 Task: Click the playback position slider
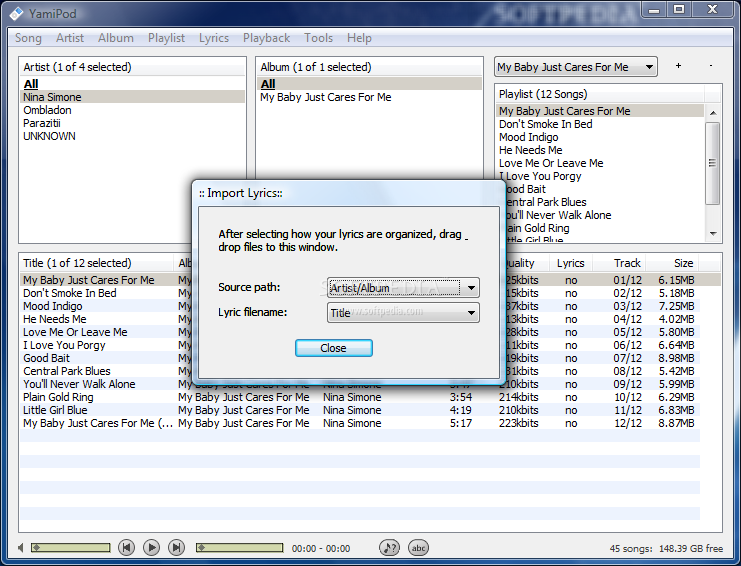coord(240,548)
